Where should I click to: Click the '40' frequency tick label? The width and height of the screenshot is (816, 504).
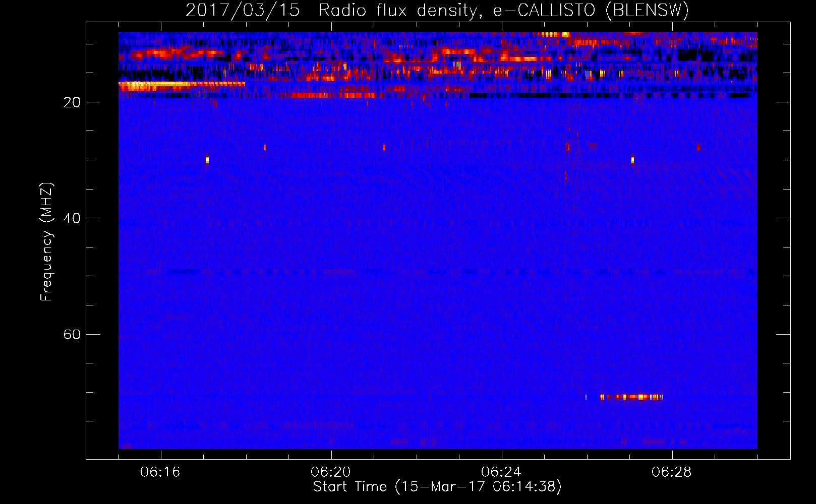coord(72,218)
